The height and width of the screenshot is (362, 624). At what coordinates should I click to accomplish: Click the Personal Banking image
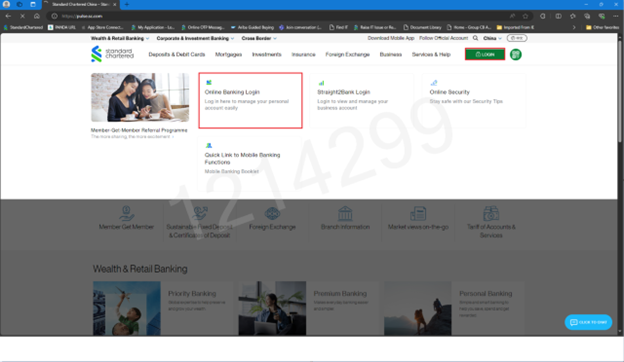click(x=417, y=308)
